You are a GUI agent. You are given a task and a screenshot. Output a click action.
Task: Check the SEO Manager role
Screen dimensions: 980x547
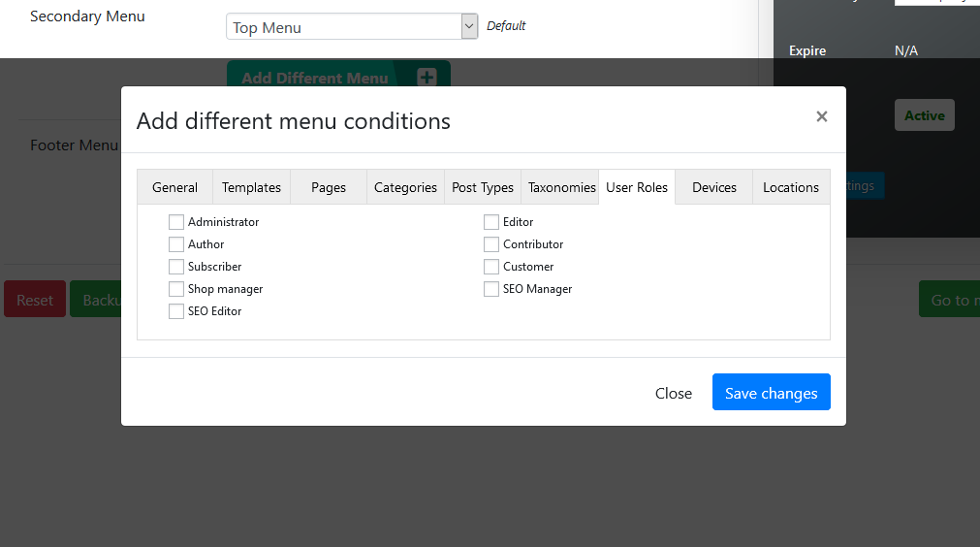click(491, 289)
